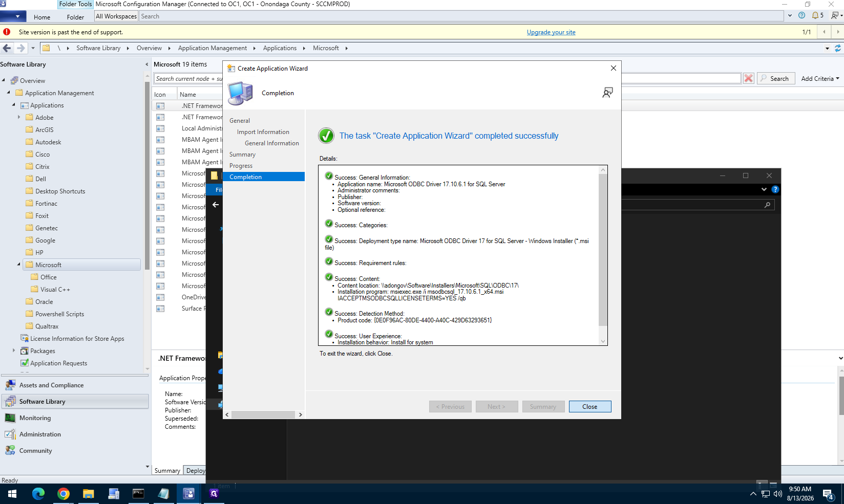
Task: Expand ribbon chevron in Explorer window
Action: [x=764, y=189]
